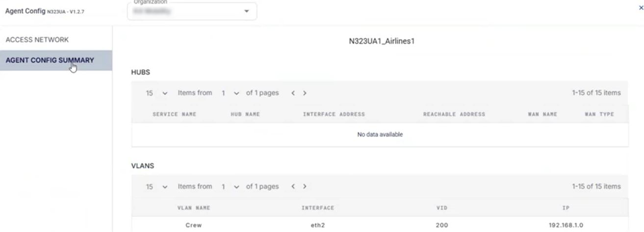Open VLANS page number selector
Screen dimensions: 644x232
point(231,187)
